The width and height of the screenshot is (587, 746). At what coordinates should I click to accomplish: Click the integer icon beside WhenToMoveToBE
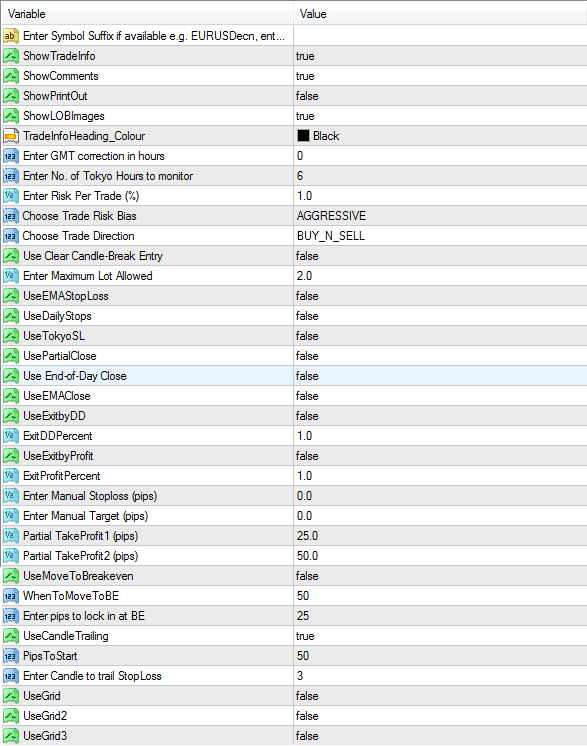(x=10, y=596)
